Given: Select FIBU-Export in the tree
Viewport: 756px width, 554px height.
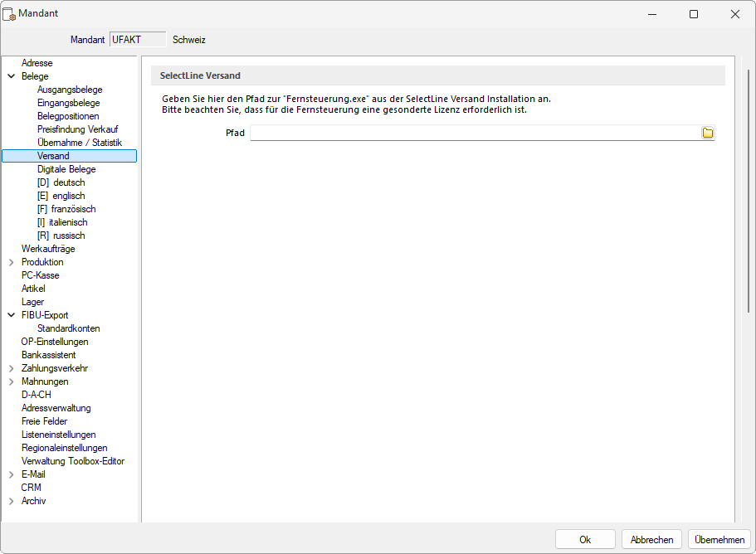Looking at the screenshot, I should tap(45, 315).
